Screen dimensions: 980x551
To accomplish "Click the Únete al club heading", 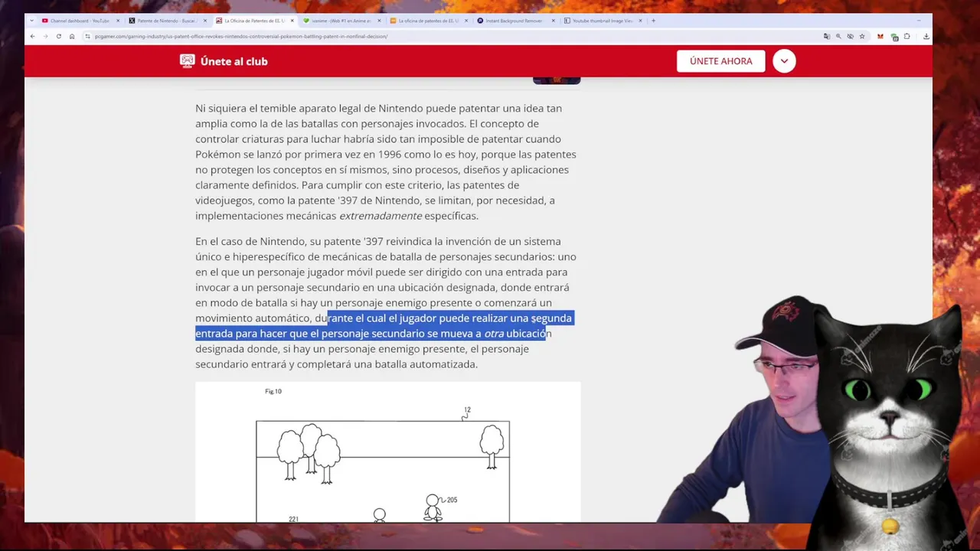I will [x=234, y=61].
